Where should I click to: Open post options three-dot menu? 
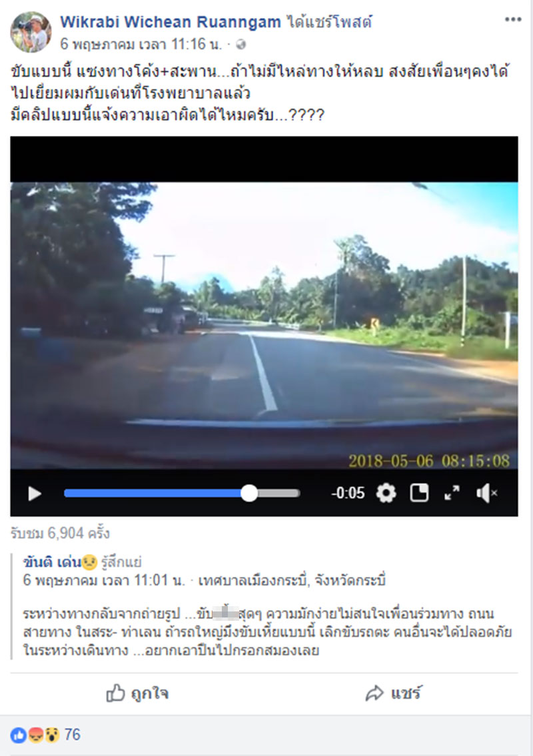click(x=513, y=20)
